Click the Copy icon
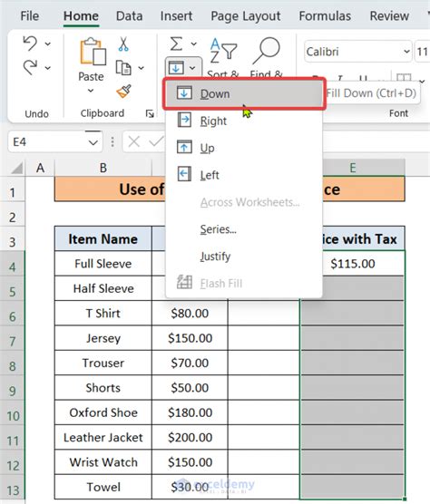The image size is (430, 504). pyautogui.click(x=123, y=68)
